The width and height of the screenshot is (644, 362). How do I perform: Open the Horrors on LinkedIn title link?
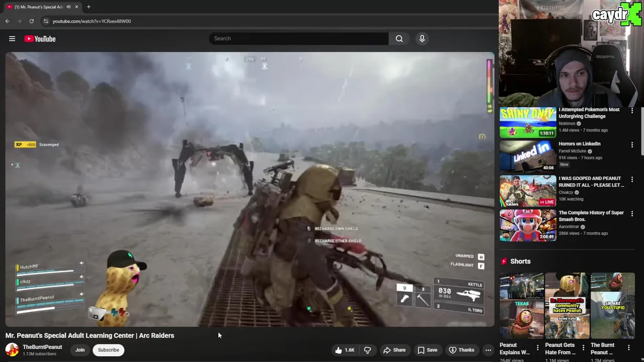click(580, 144)
